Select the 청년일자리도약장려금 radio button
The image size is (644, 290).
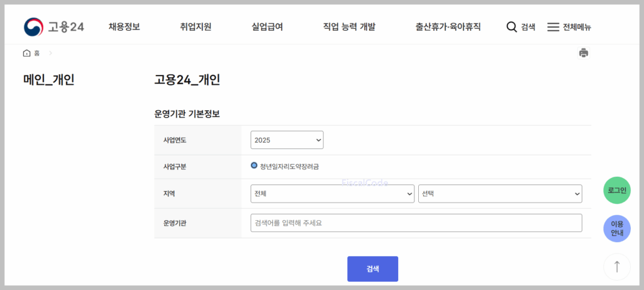click(254, 166)
